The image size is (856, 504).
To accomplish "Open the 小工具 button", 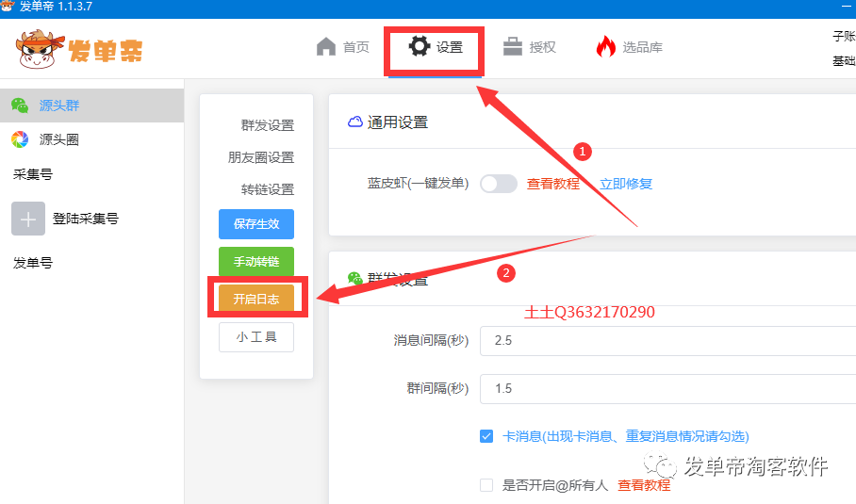I will point(256,337).
